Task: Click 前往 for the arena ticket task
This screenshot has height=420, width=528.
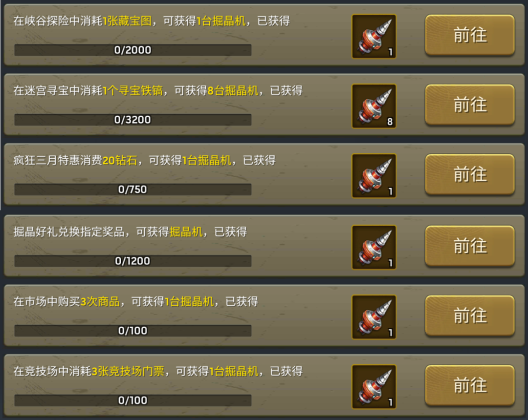Action: (x=470, y=385)
